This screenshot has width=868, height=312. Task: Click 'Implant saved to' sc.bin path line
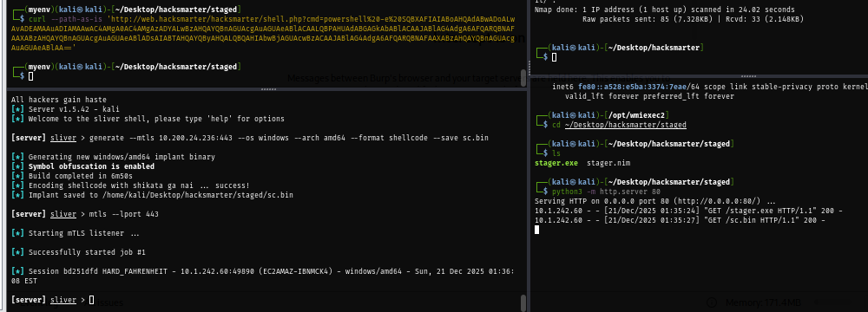[152, 195]
